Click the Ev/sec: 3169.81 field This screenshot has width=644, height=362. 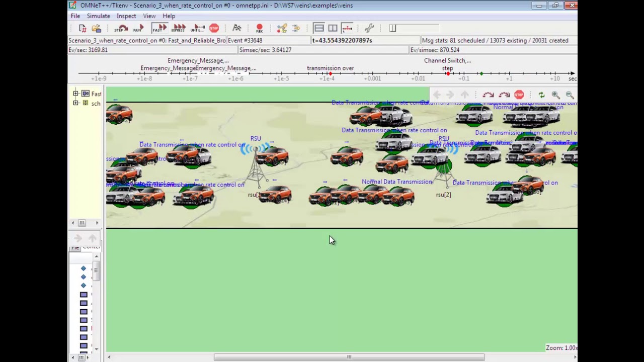pos(152,50)
